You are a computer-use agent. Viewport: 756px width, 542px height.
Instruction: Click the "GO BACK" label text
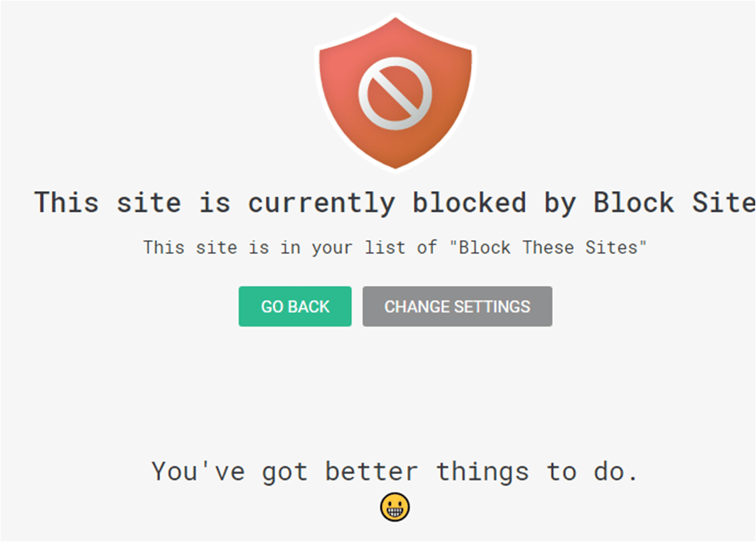tap(295, 307)
